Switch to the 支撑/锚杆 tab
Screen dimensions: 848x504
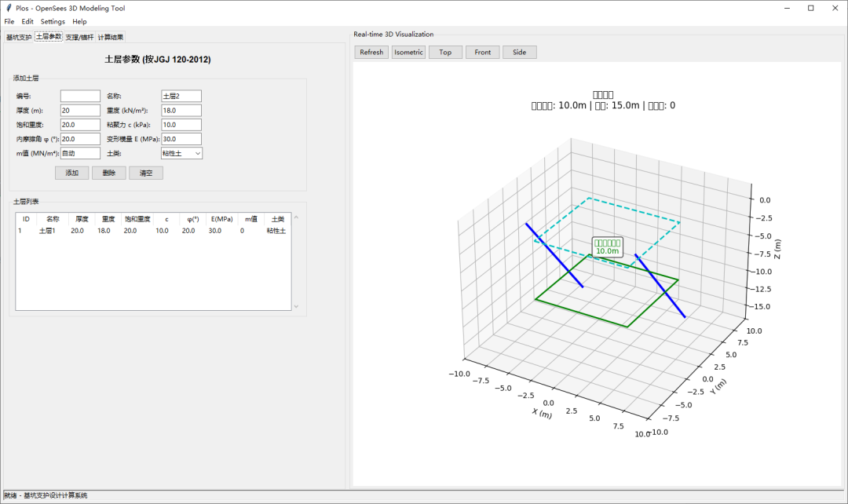pos(79,38)
